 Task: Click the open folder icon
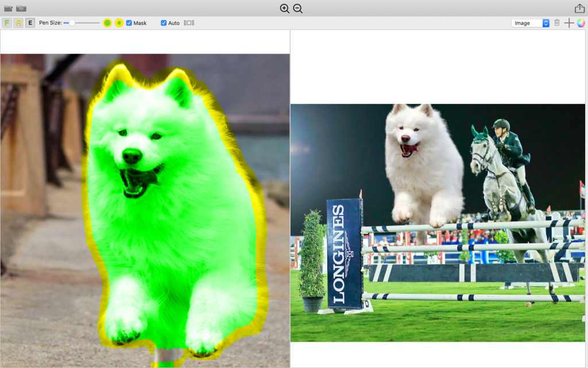click(x=8, y=9)
